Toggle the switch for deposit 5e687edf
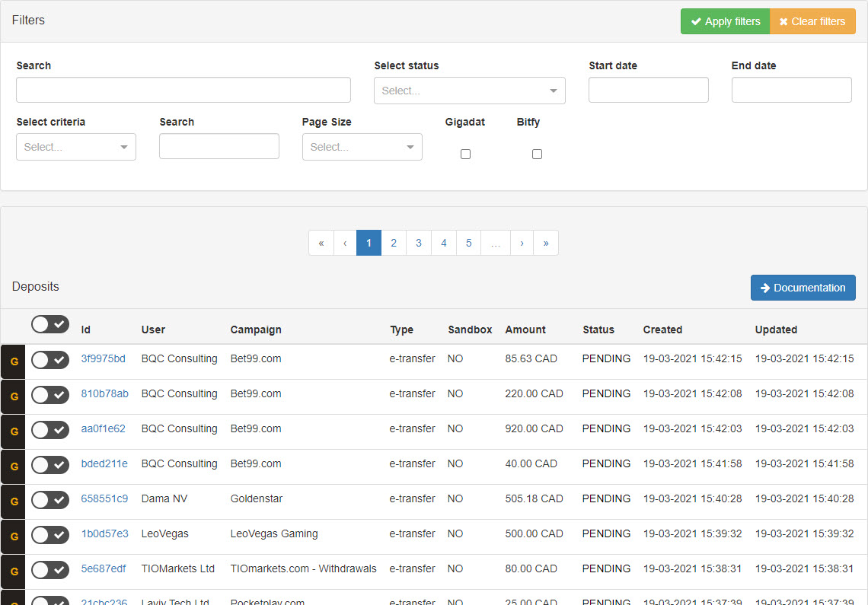Viewport: 868px width, 605px height. [49, 569]
